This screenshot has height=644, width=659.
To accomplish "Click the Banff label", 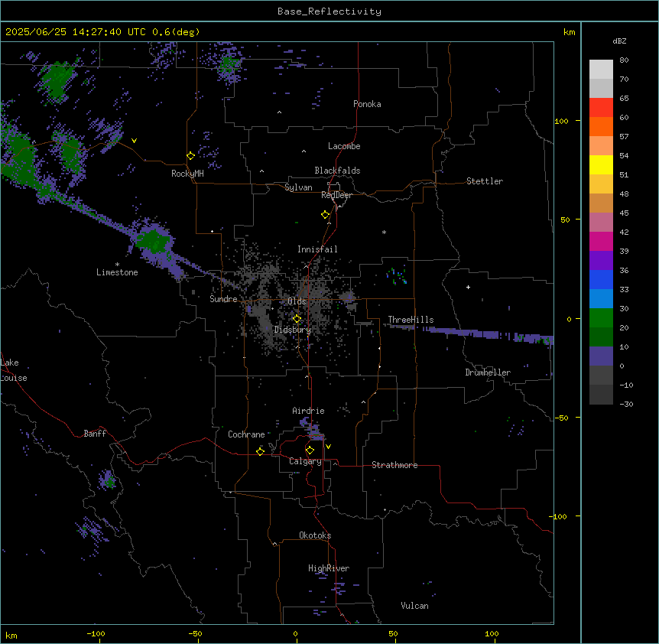I will coord(95,434).
